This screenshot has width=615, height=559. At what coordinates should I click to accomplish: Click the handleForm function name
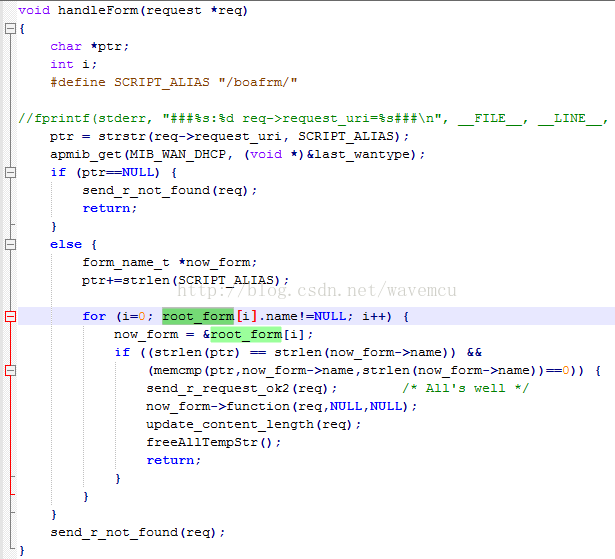(x=98, y=10)
